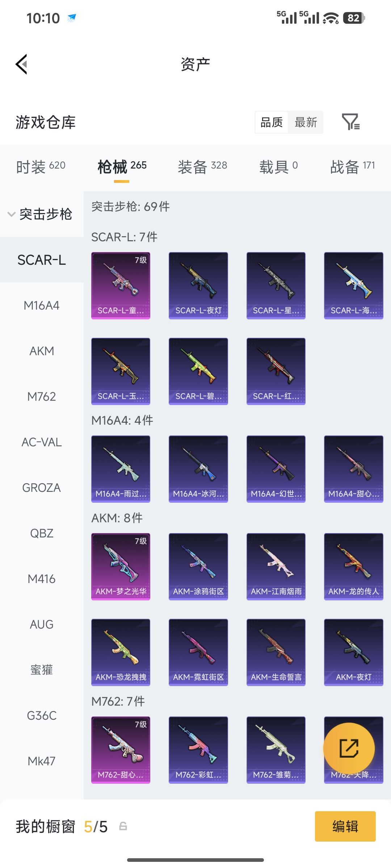
Task: Select GROZA in the weapon sidebar
Action: point(42,488)
